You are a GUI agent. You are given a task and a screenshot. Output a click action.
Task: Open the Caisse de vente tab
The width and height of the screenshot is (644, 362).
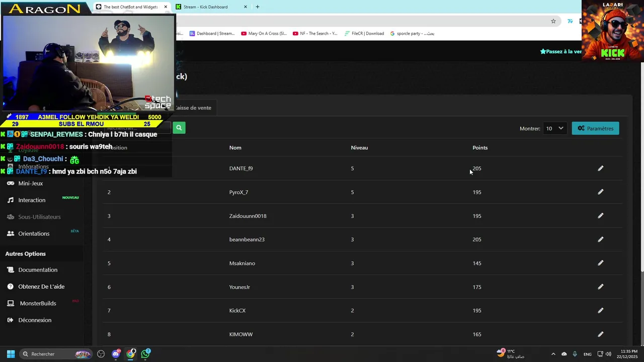[x=193, y=108]
